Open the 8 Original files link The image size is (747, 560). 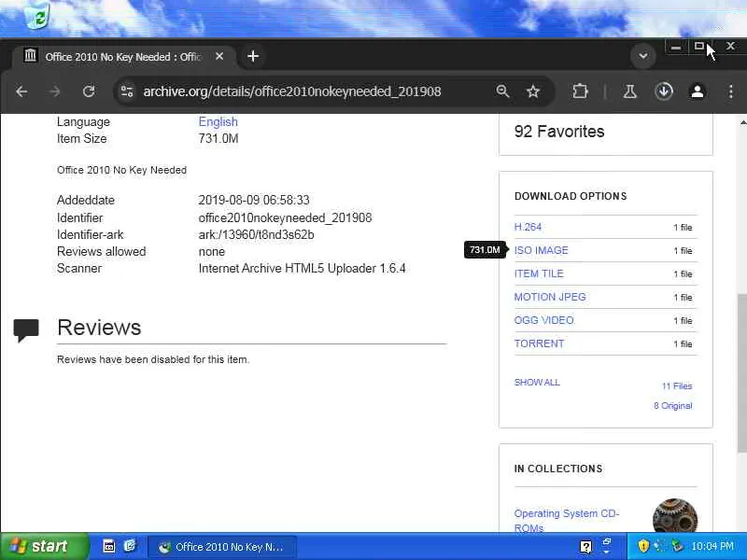click(x=672, y=406)
